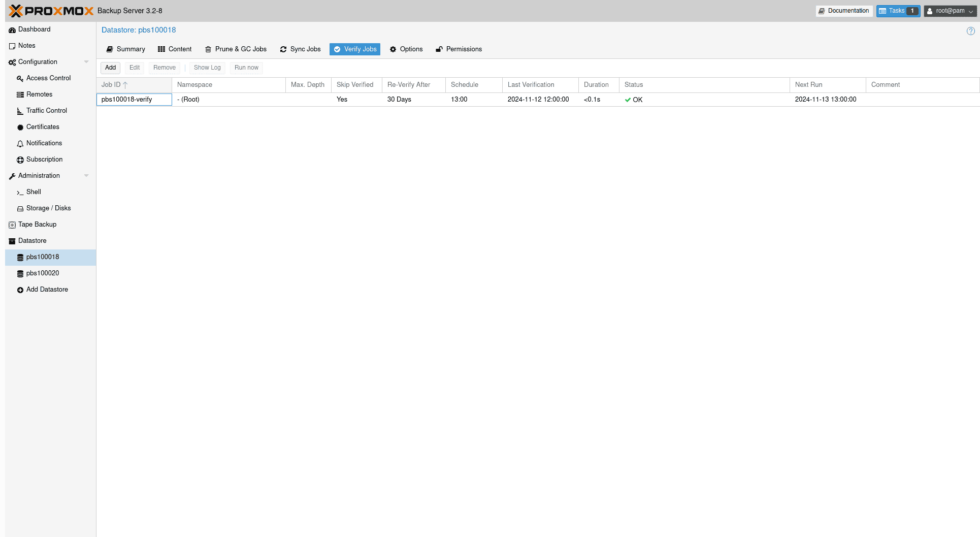The width and height of the screenshot is (980, 537).
Task: Open the Tasks panel button
Action: tap(897, 11)
